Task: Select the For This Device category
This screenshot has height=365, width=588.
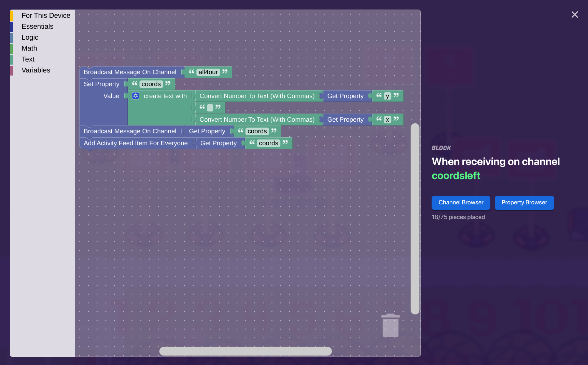Action: (x=46, y=16)
